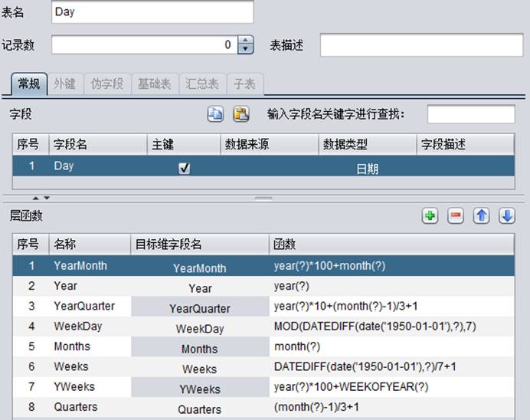The height and width of the screenshot is (420, 530).
Task: Move the function down with the down arrow
Action: (x=506, y=216)
